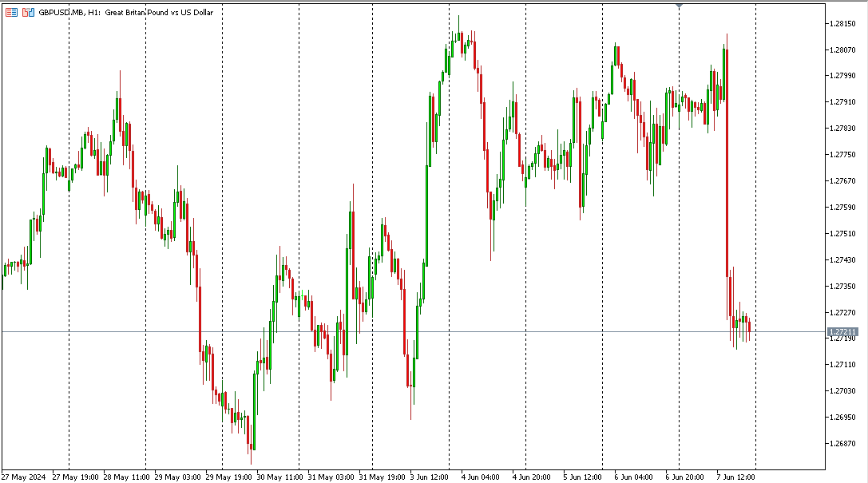The height and width of the screenshot is (483, 868).
Task: Click the 29 May 19:00 time label
Action: pos(228,477)
